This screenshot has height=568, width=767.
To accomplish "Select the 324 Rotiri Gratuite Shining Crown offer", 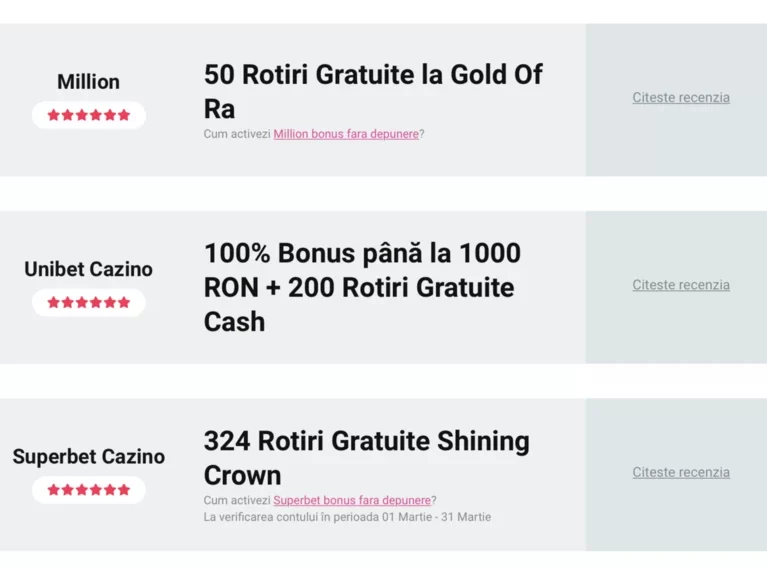I will pos(367,458).
